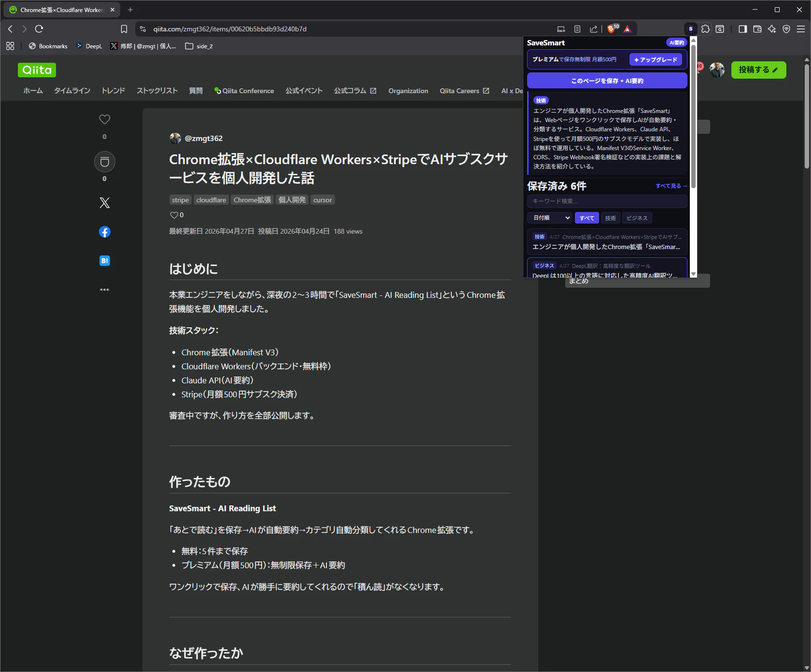Like the article with the heart icon
This screenshot has height=672, width=811.
coord(105,119)
